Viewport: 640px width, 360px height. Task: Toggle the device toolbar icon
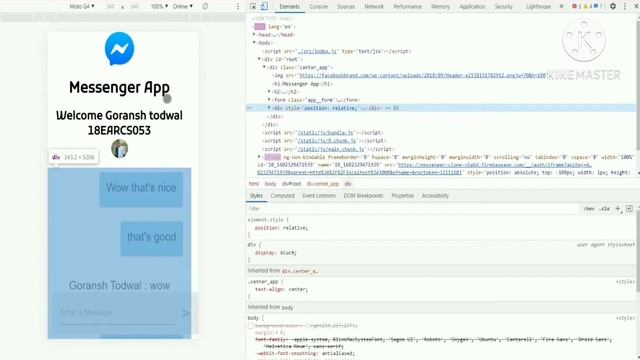(x=264, y=6)
